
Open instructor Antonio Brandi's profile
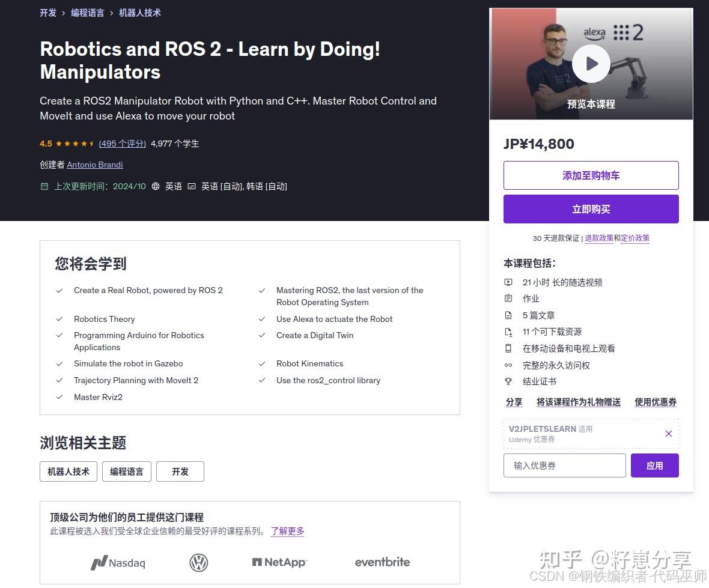point(94,165)
